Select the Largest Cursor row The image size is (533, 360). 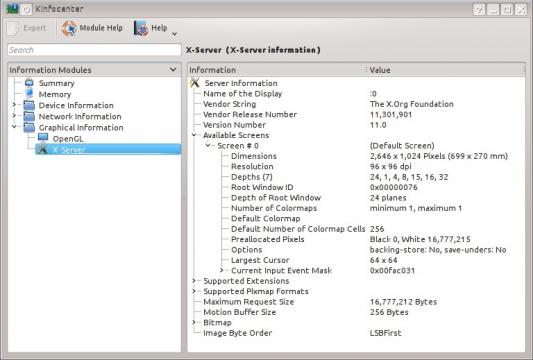pos(260,260)
